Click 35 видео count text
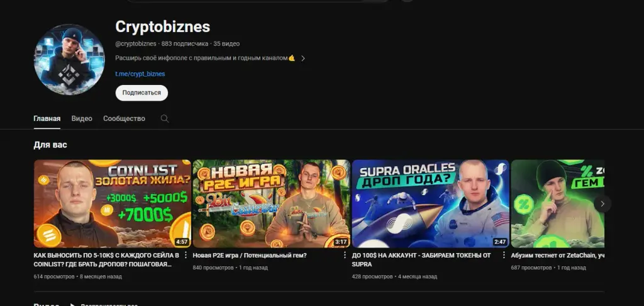Image resolution: width=644 pixels, height=306 pixels. [x=226, y=43]
